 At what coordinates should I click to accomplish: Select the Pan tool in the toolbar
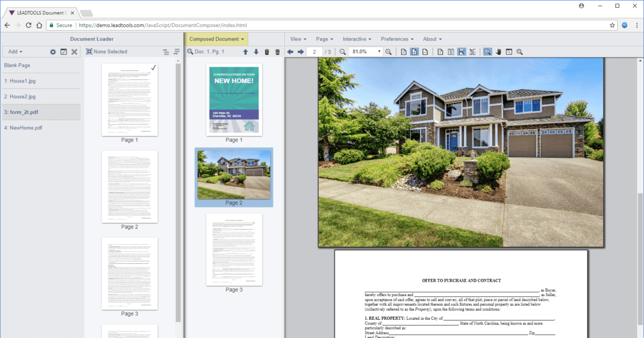(x=498, y=52)
